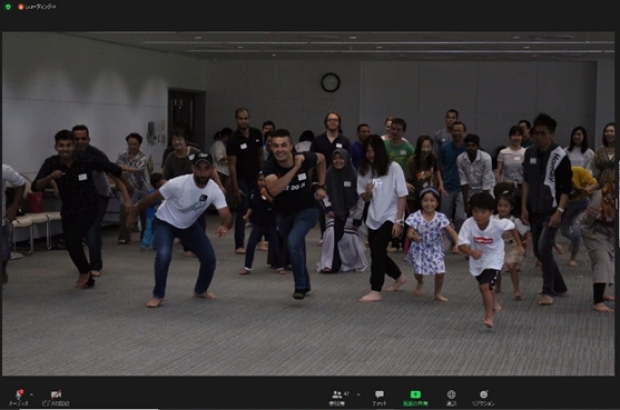The height and width of the screenshot is (410, 620).
Task: Start video with the crossed camera button
Action: coord(55,398)
